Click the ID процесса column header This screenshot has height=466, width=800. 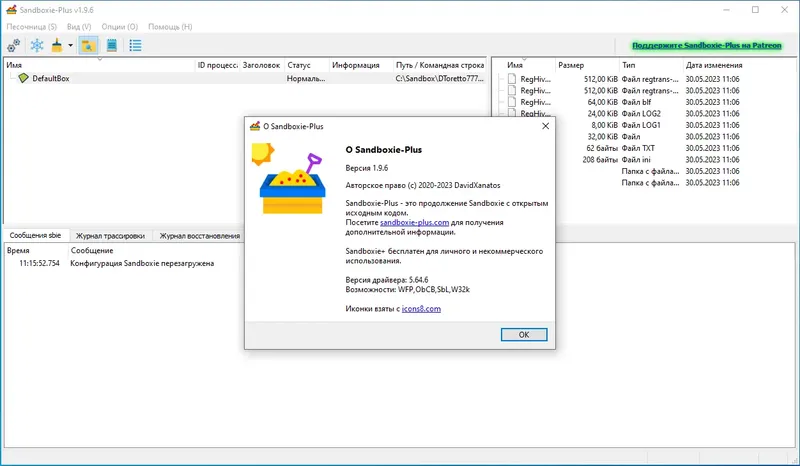tap(217, 65)
